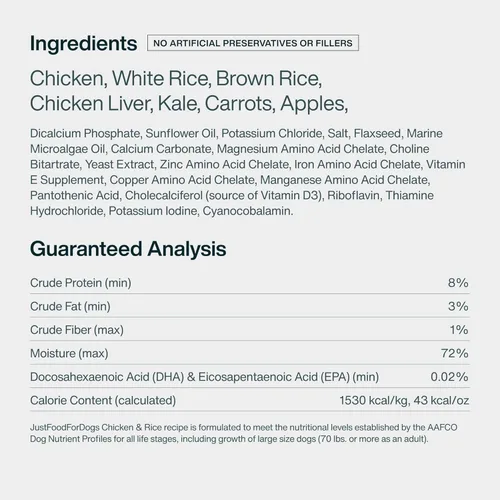Click the Chicken Liver, Kale, Carrots line

(189, 104)
